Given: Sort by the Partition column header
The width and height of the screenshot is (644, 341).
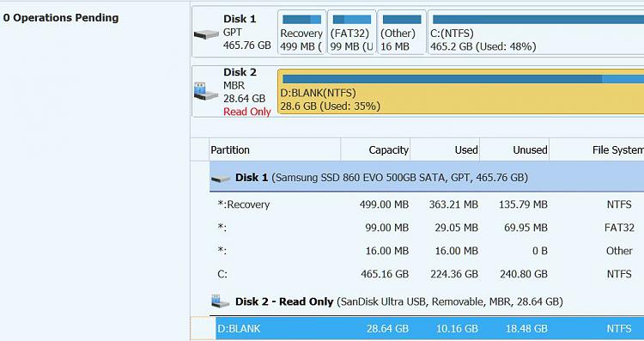Looking at the screenshot, I should [x=275, y=150].
